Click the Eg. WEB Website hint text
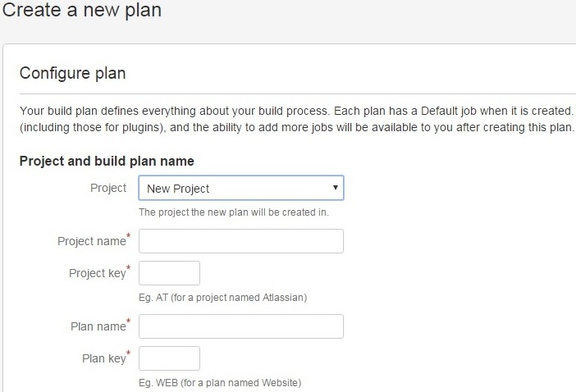The height and width of the screenshot is (392, 576). coord(220,383)
